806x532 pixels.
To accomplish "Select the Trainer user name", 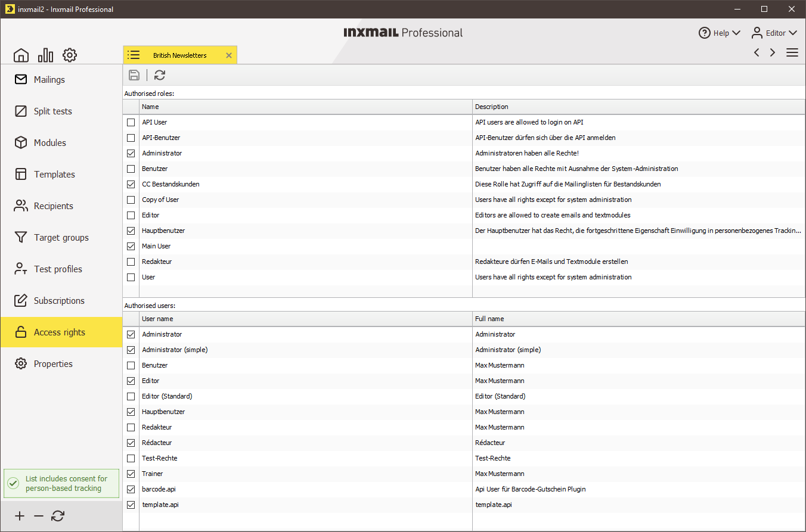I will tap(153, 474).
